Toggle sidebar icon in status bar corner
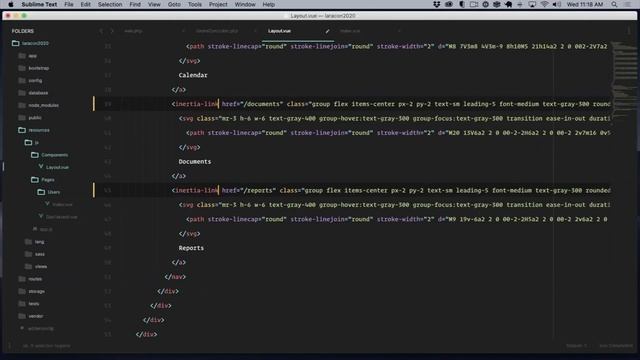This screenshot has width=640, height=360. pos(10,346)
